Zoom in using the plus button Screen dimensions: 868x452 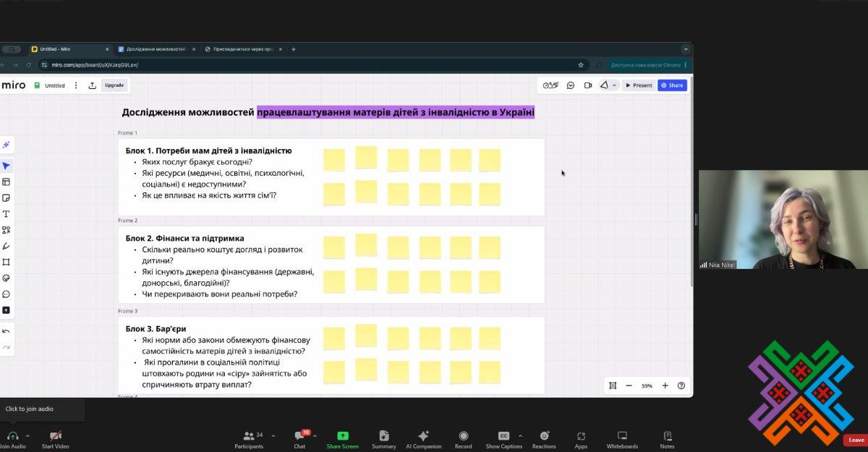coord(665,385)
